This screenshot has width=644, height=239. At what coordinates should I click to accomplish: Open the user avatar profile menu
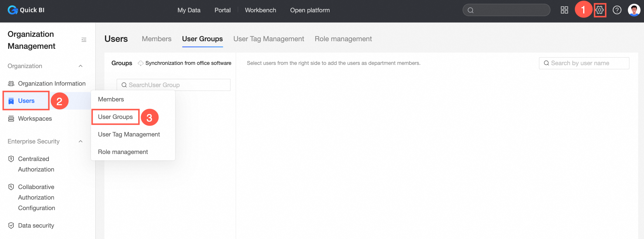coord(634,10)
